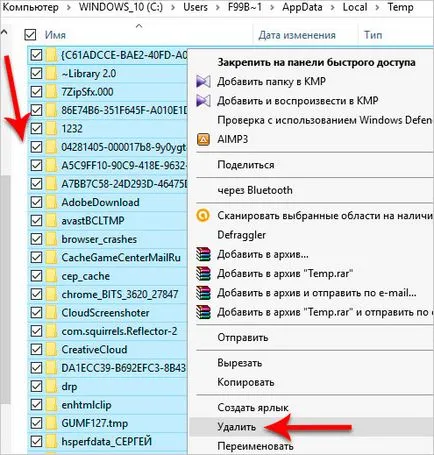
Task: Select Копировать in the context menu
Action: pyautogui.click(x=246, y=382)
